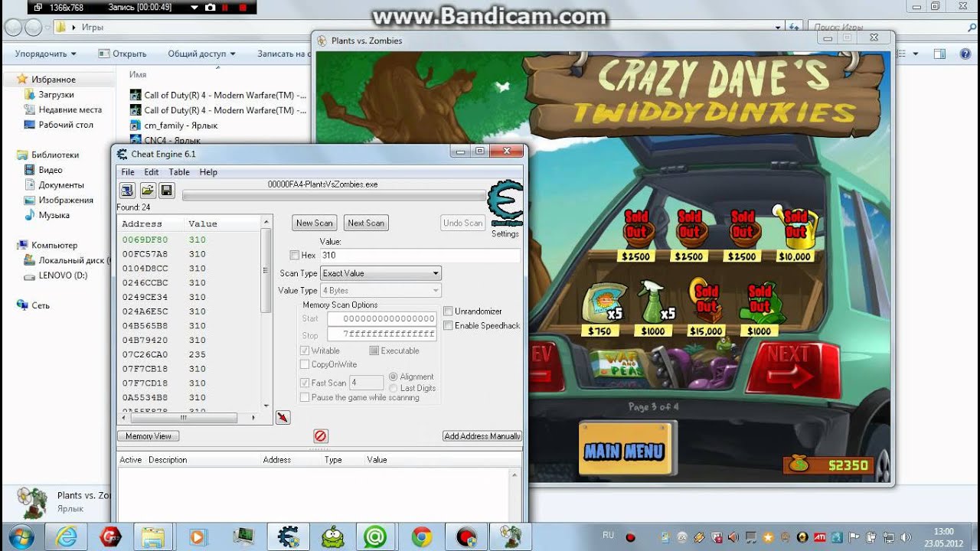Viewport: 980px width, 551px height.
Task: Open Google Chrome from the taskbar
Action: point(421,536)
